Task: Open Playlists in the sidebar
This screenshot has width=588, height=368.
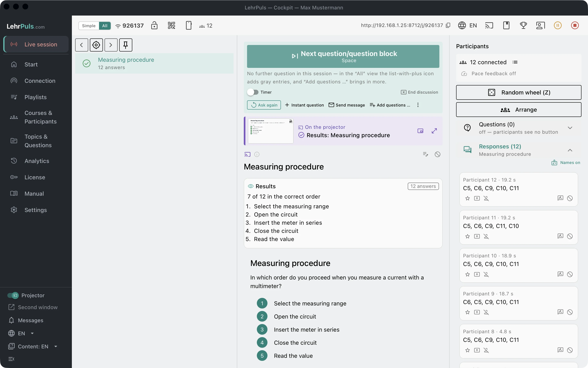Action: (x=36, y=97)
